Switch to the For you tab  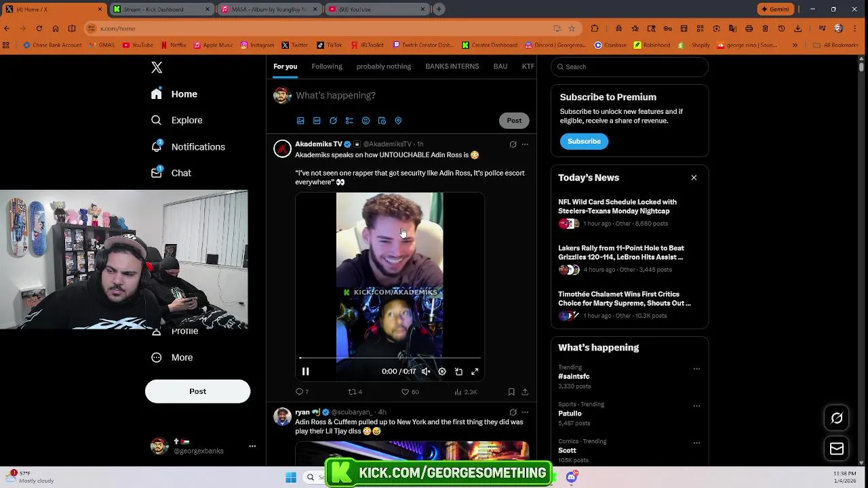coord(285,66)
